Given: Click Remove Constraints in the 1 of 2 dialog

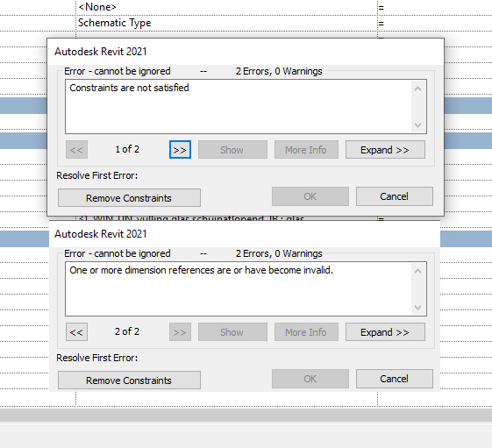Looking at the screenshot, I should (129, 198).
